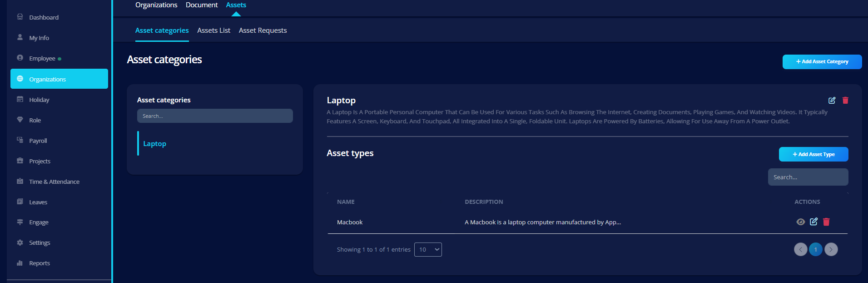Click the Macbook description text
Screen dimensions: 868x283
[x=543, y=222]
